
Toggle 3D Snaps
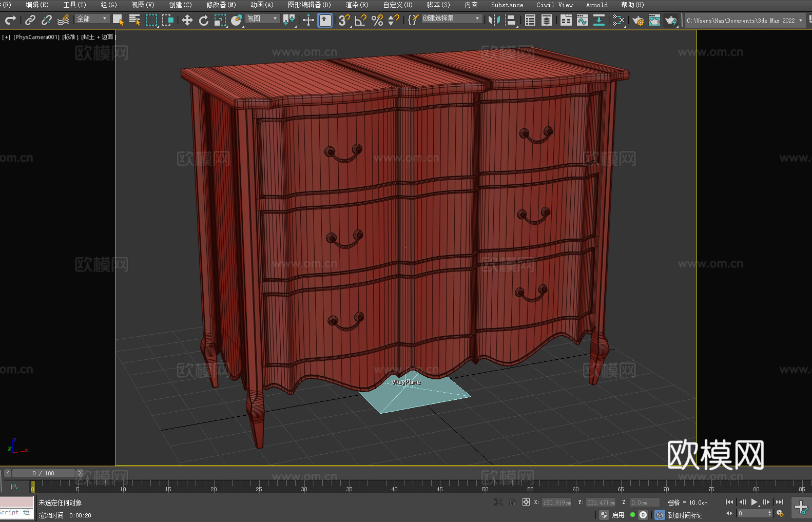coord(344,20)
